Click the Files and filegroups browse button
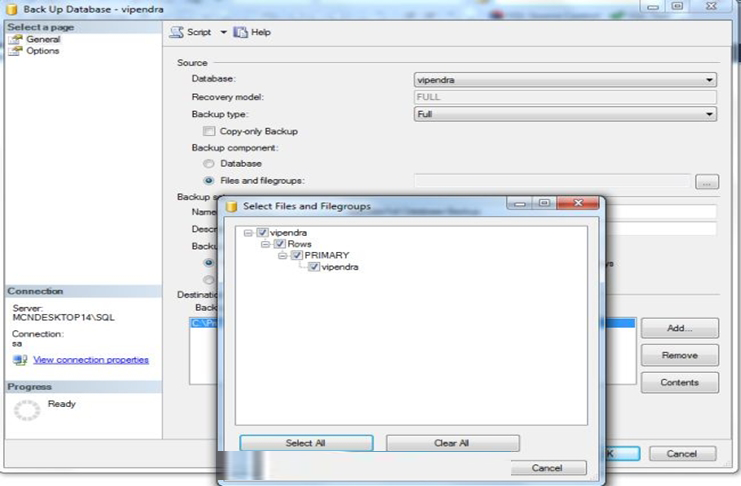The height and width of the screenshot is (486, 741). coord(707,182)
